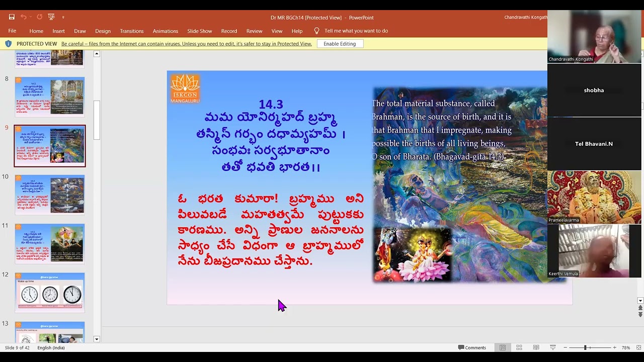Switch to Slide Sorter view icon
644x362 pixels.
point(519,347)
